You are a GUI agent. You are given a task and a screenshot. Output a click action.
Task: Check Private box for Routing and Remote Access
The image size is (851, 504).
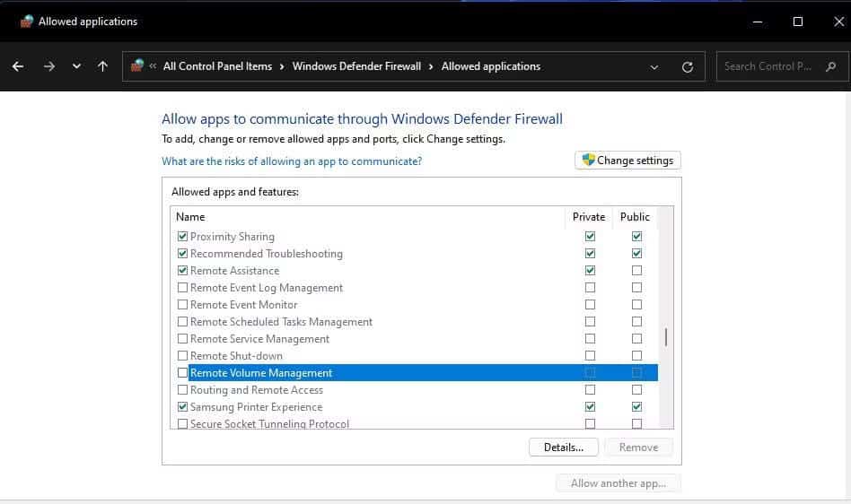[x=590, y=389]
